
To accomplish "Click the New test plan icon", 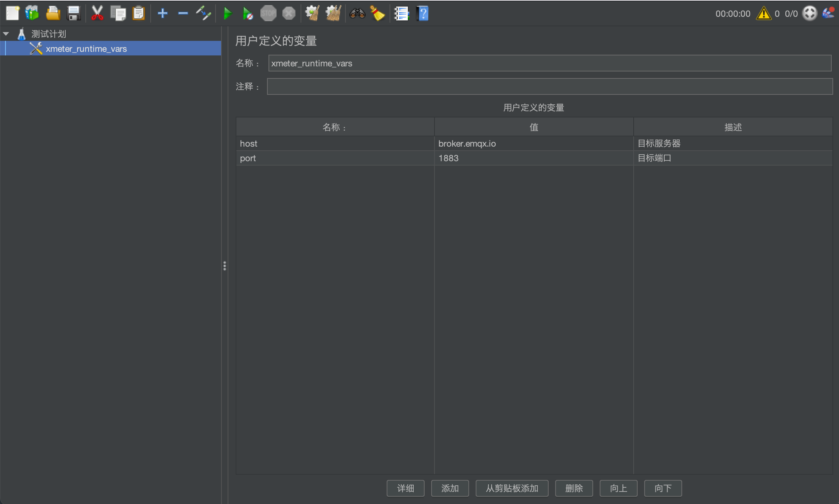I will [12, 13].
